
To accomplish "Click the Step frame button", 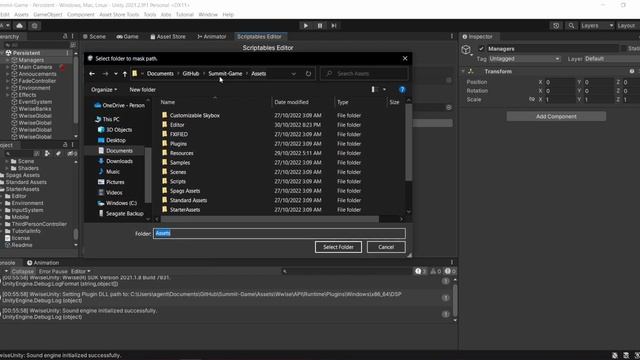I will pyautogui.click(x=334, y=26).
